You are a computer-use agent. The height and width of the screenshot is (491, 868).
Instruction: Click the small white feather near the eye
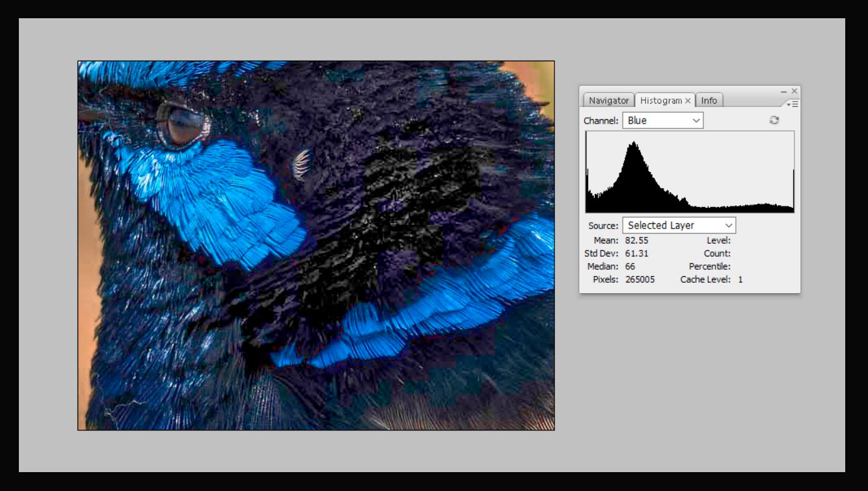click(x=300, y=164)
